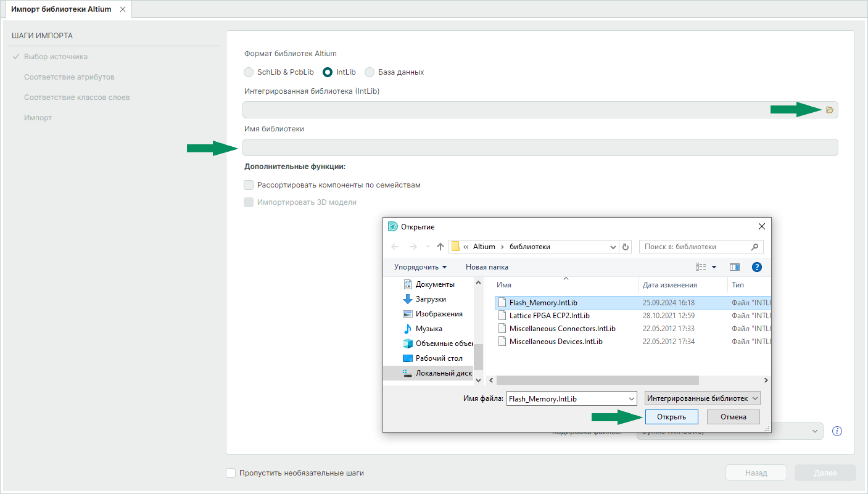Image resolution: width=868 pixels, height=494 pixels.
Task: Select the База данных radio option
Action: click(370, 72)
